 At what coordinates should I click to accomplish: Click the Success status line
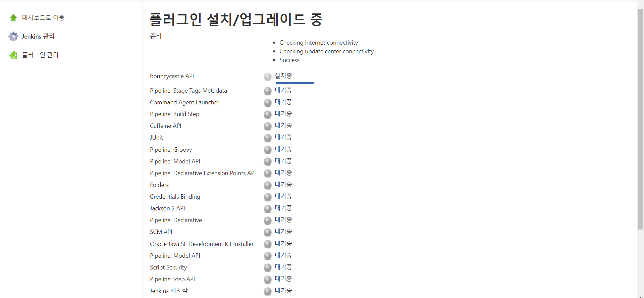coord(289,60)
